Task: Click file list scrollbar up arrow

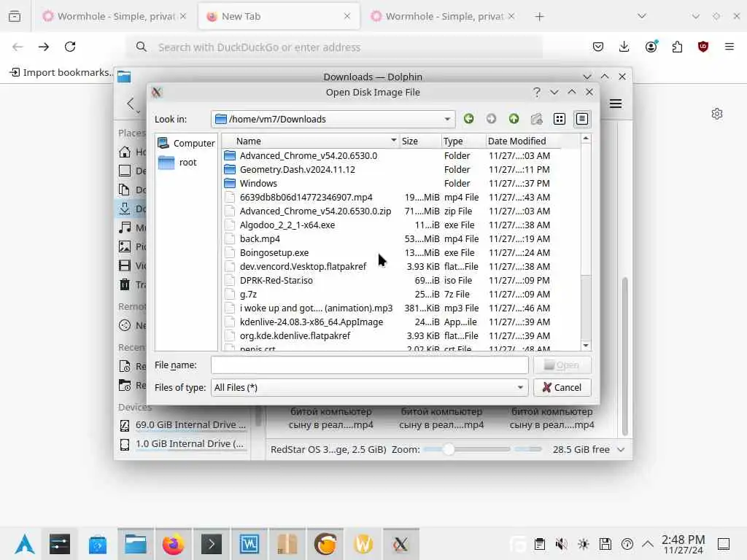Action: [586, 139]
